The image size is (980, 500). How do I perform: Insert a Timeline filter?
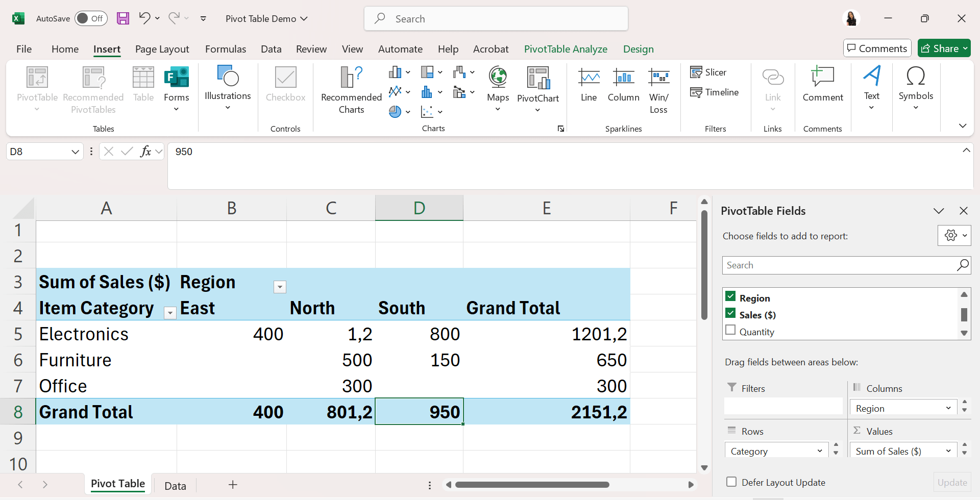(x=715, y=92)
